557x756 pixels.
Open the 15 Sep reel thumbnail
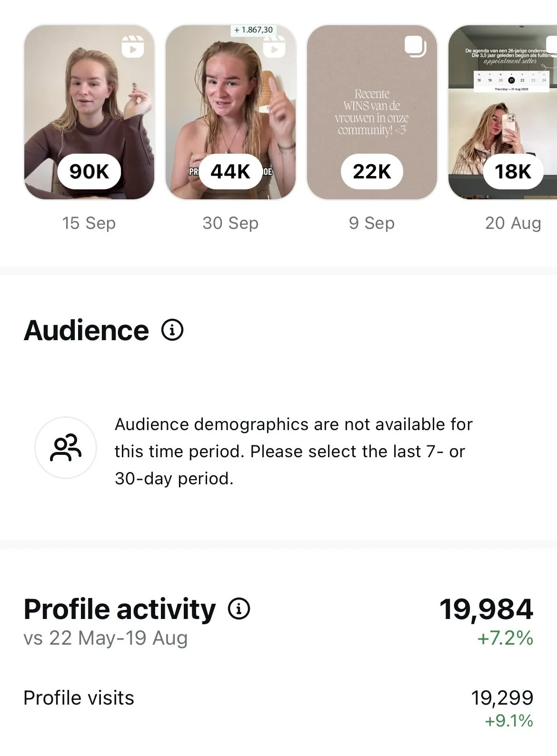click(89, 112)
